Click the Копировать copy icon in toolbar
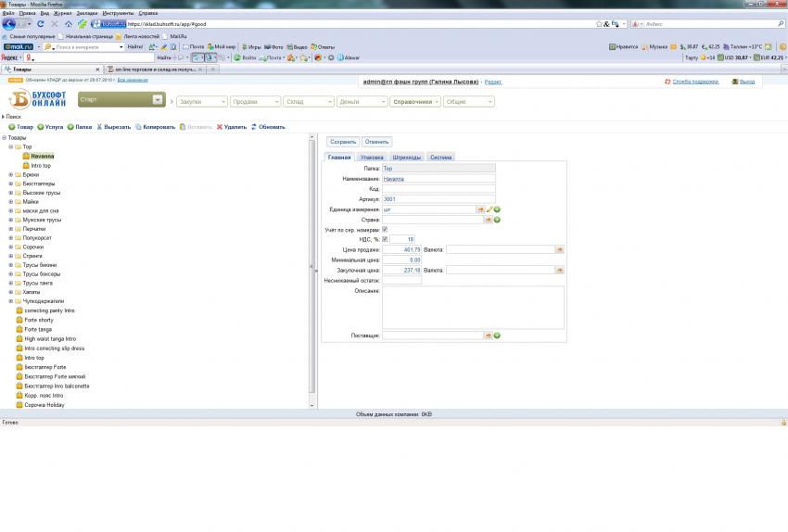The width and height of the screenshot is (788, 532). (138, 127)
